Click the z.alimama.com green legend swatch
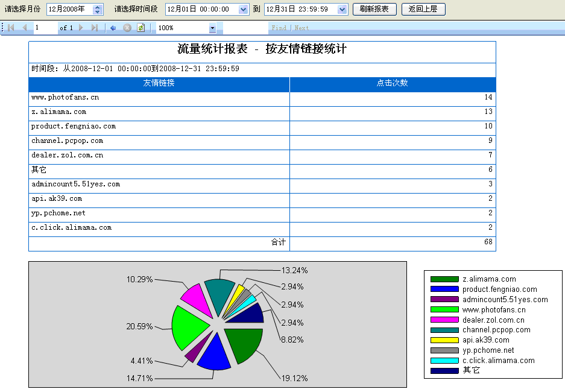Viewport: 565px width, 392px height. (444, 279)
